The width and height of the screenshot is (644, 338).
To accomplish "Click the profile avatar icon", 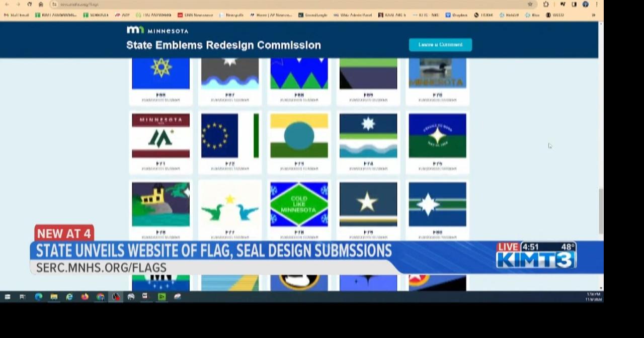I will [585, 4].
